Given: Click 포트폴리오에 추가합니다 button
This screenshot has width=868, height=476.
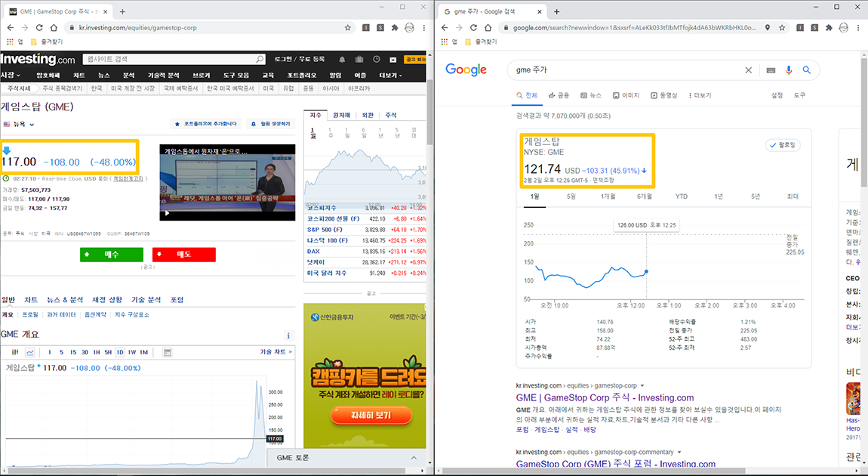Looking at the screenshot, I should 205,124.
